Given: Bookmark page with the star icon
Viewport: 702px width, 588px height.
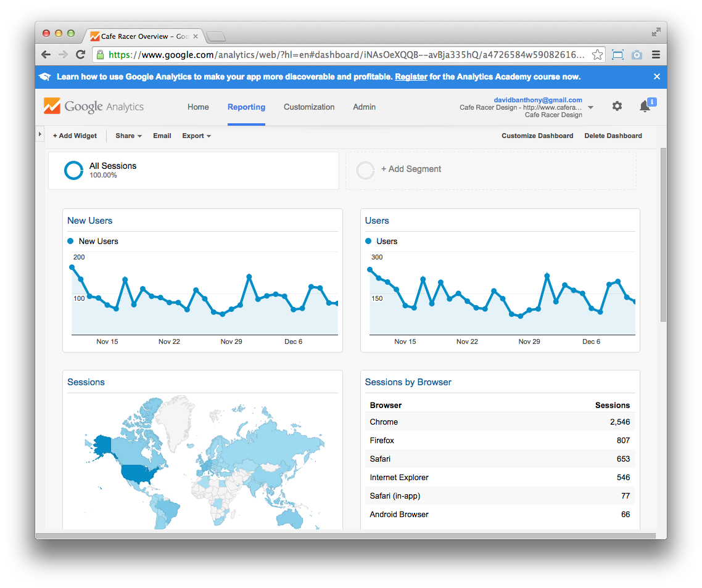Looking at the screenshot, I should 597,55.
